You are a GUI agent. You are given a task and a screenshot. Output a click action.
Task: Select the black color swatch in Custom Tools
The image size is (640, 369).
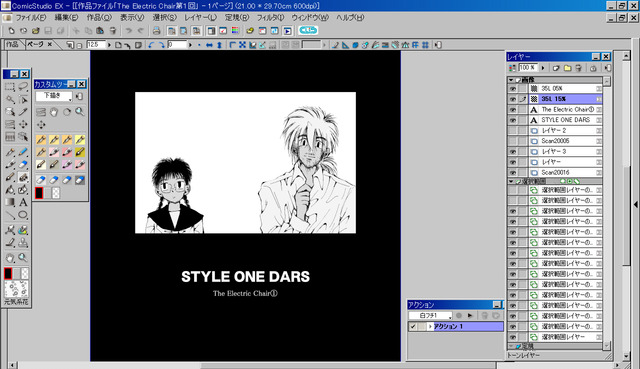(39, 193)
